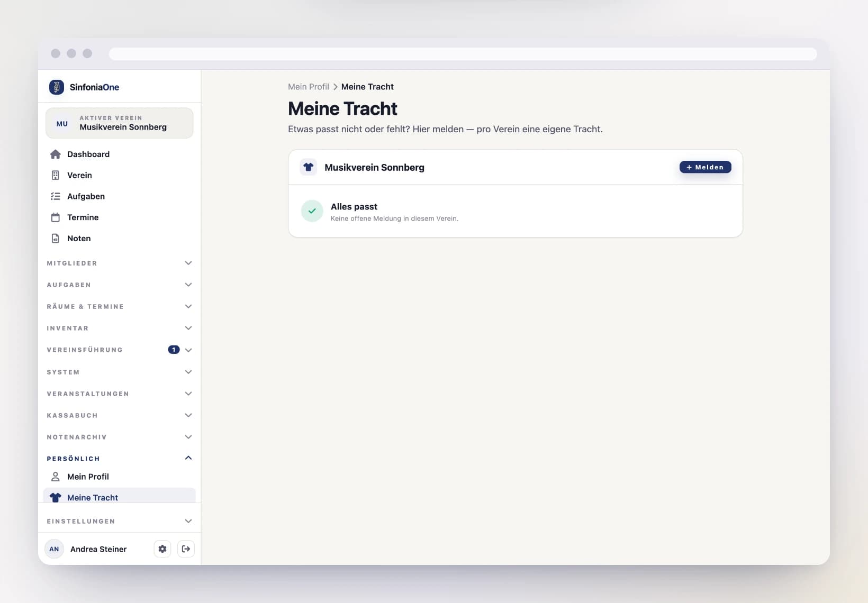Open Termine via the calendar icon

(56, 217)
